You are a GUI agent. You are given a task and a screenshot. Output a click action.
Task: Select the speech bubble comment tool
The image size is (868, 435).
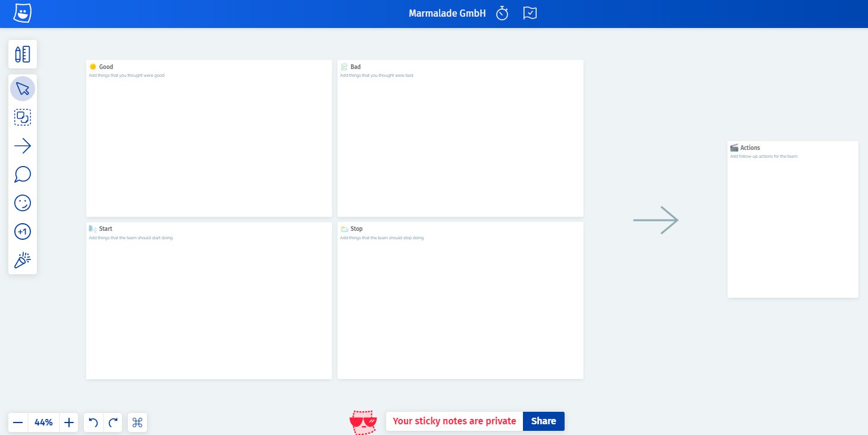[23, 174]
